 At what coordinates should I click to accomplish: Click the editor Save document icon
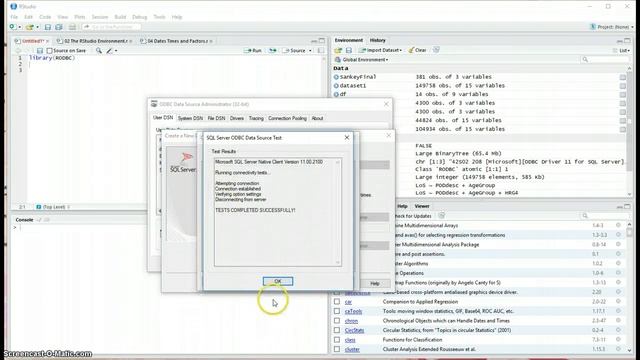coord(40,51)
